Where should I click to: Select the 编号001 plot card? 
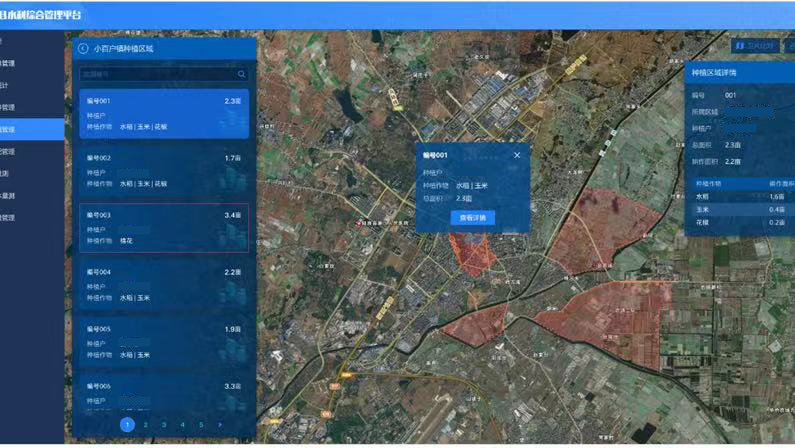tap(163, 114)
